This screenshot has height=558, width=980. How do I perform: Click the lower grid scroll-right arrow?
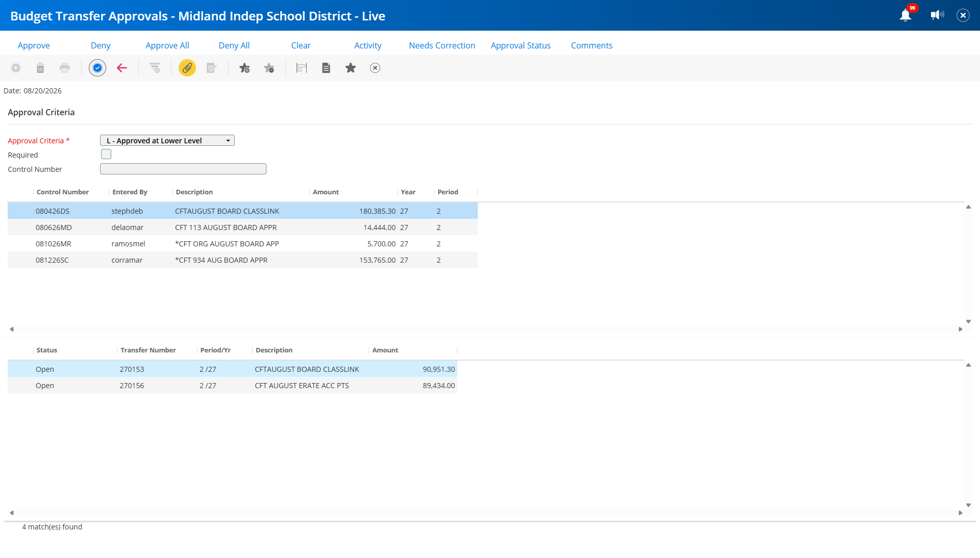(961, 513)
